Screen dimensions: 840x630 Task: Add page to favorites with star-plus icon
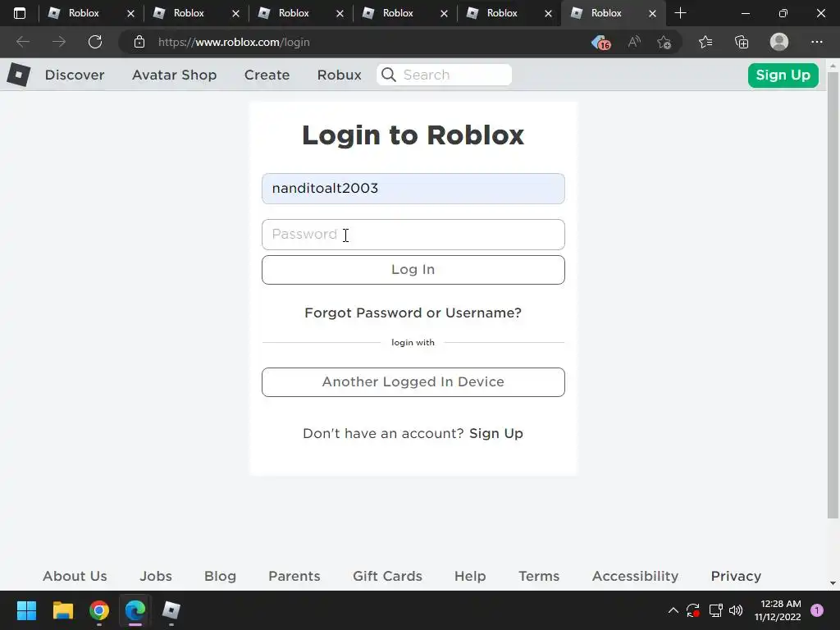point(664,43)
